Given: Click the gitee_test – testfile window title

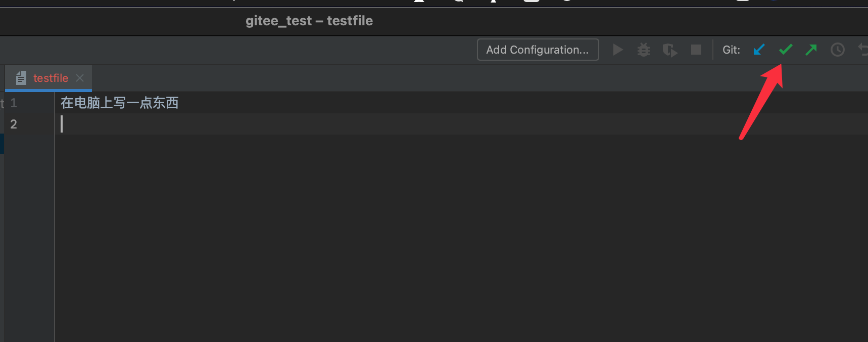Looking at the screenshot, I should 309,21.
